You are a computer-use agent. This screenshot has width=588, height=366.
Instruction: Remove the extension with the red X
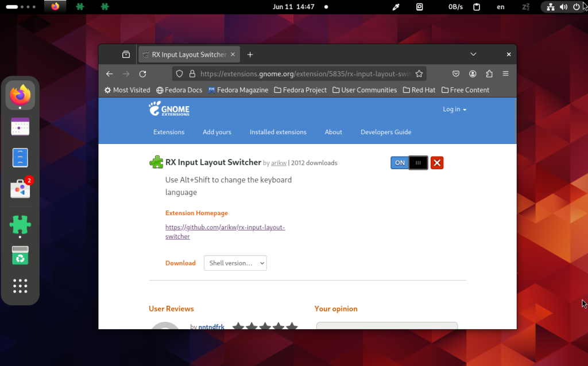(437, 163)
